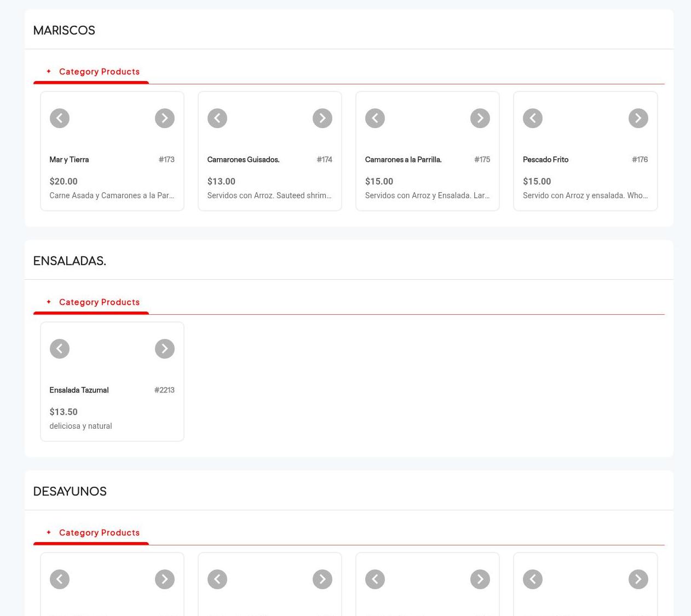691x616 pixels.
Task: Show previous image for Pescado Frito
Action: pyautogui.click(x=533, y=118)
